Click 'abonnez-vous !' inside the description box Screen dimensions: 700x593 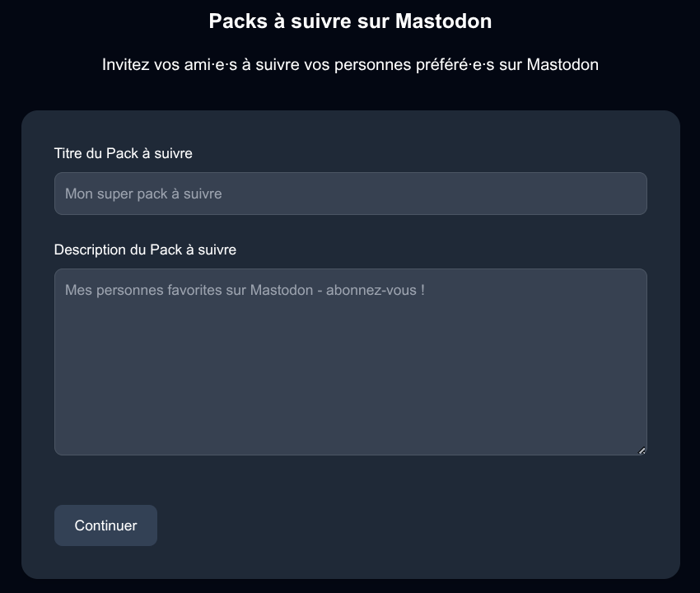(x=376, y=290)
